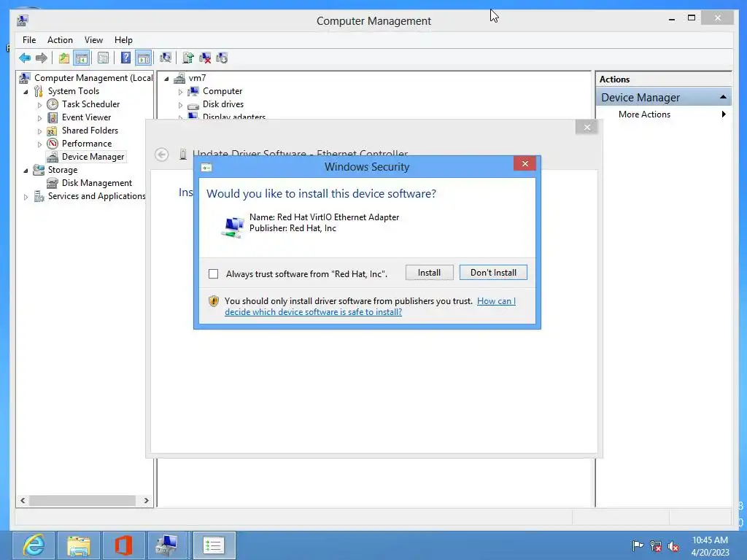The height and width of the screenshot is (560, 747).
Task: Click the network adapter icon in Windows Security dialog
Action: point(233,226)
